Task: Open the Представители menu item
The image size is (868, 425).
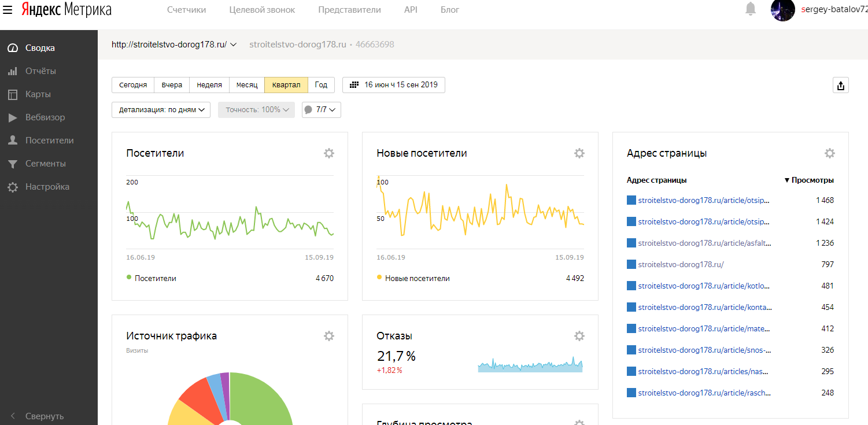Action: pos(349,10)
